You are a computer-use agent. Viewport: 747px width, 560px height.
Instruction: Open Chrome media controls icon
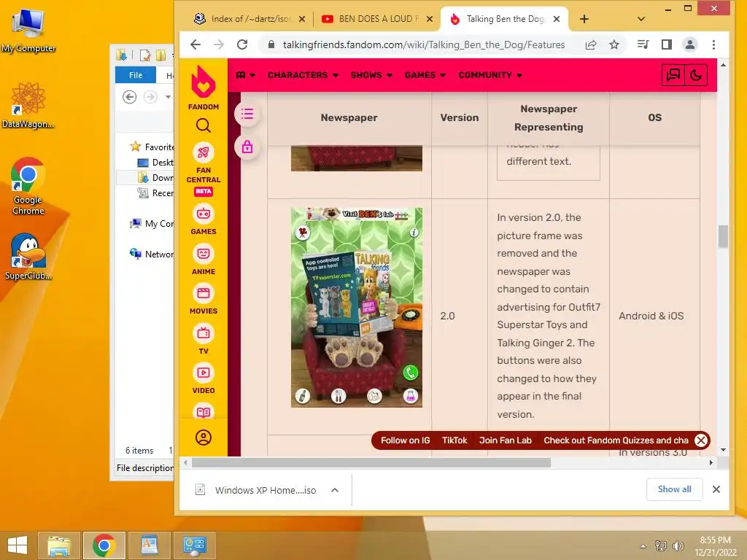(643, 44)
